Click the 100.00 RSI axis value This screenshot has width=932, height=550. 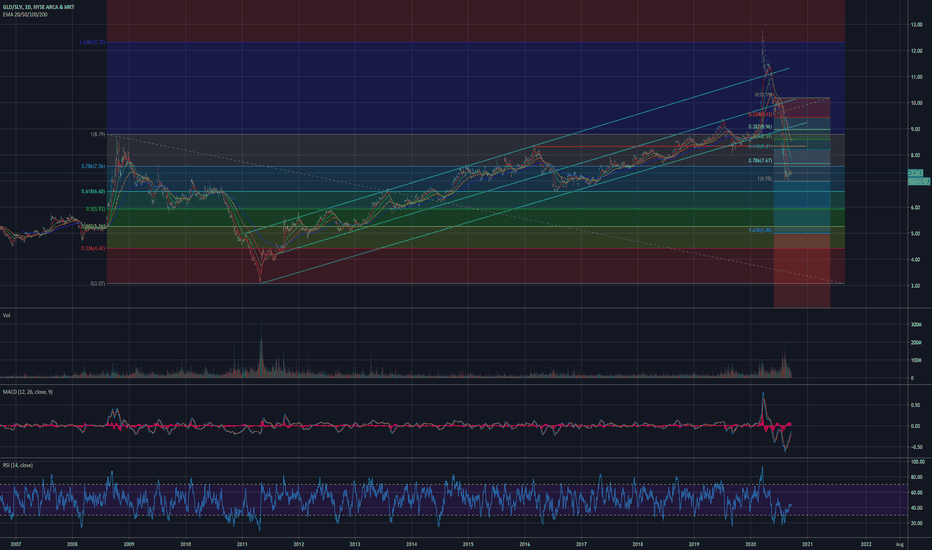click(917, 462)
